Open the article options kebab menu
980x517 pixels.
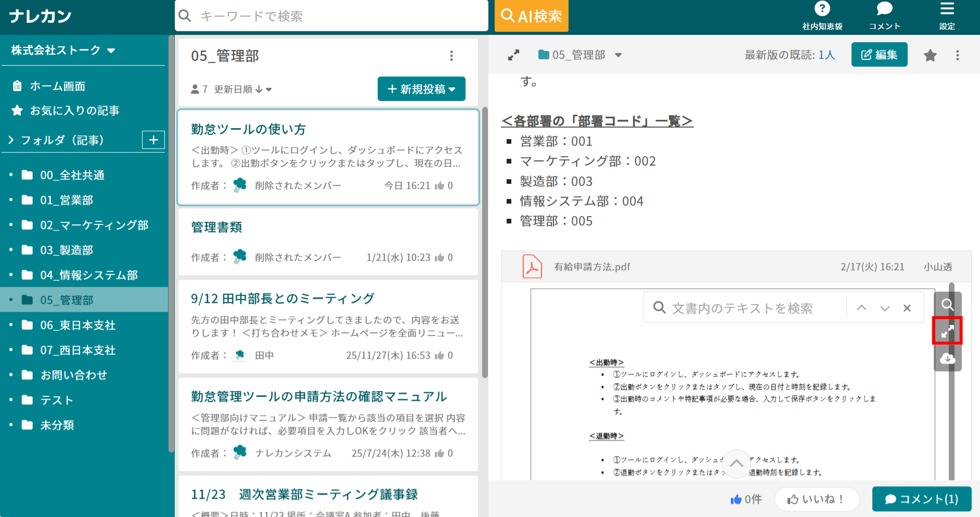click(x=958, y=55)
